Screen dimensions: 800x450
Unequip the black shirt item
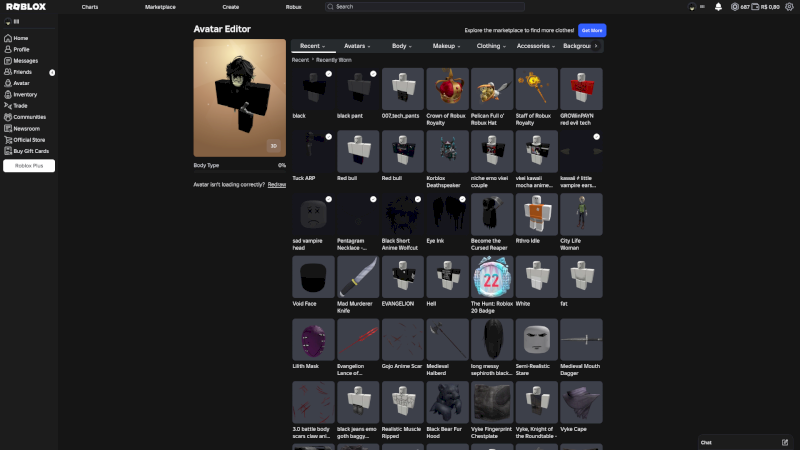(313, 89)
